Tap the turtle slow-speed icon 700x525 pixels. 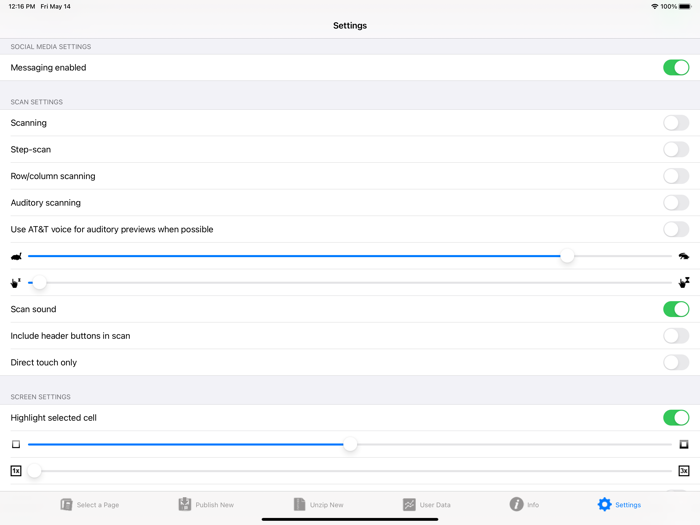(x=17, y=256)
